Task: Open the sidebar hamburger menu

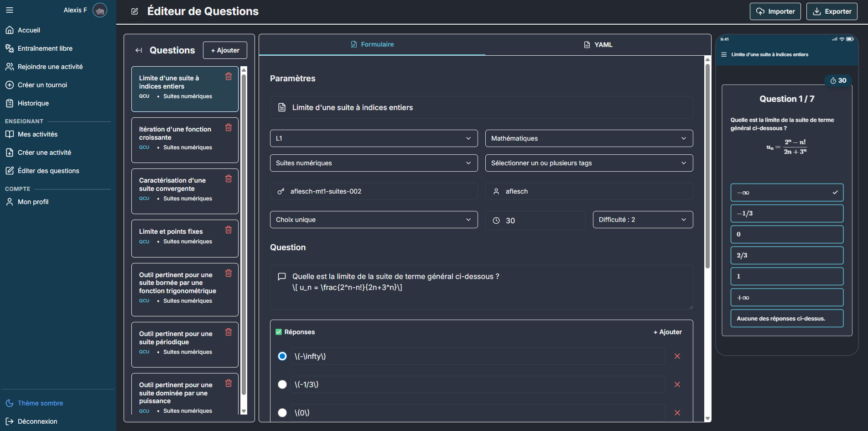Action: tap(9, 10)
